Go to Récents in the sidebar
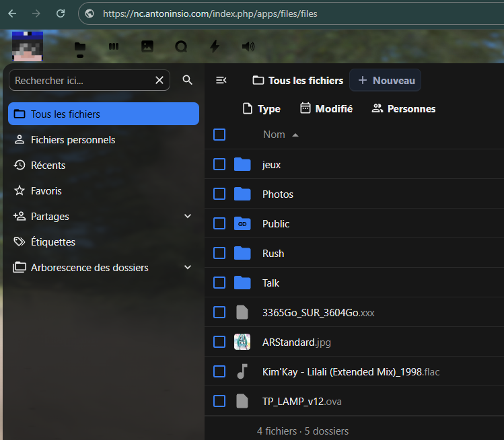This screenshot has width=504, height=440. [x=48, y=166]
